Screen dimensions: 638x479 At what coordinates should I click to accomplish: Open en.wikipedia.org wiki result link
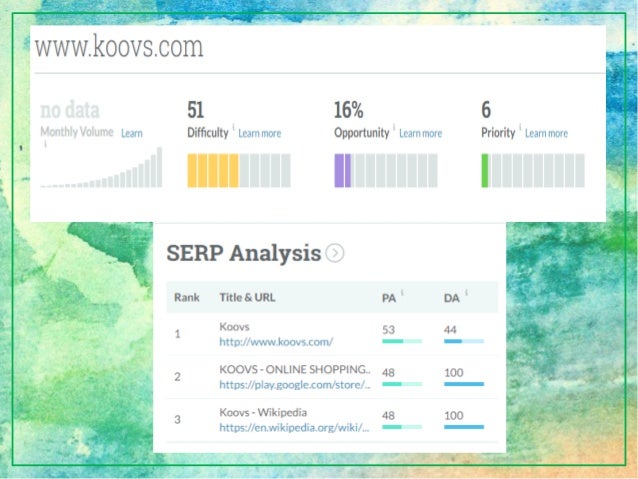[x=294, y=427]
